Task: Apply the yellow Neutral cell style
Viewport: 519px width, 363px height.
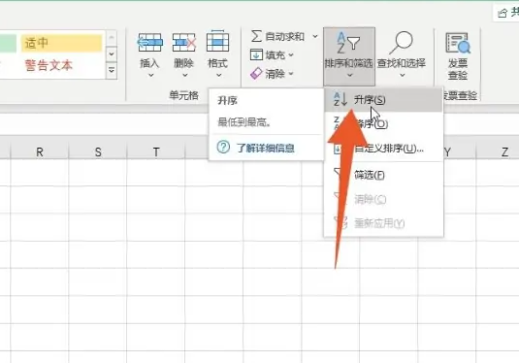Action: [62, 43]
